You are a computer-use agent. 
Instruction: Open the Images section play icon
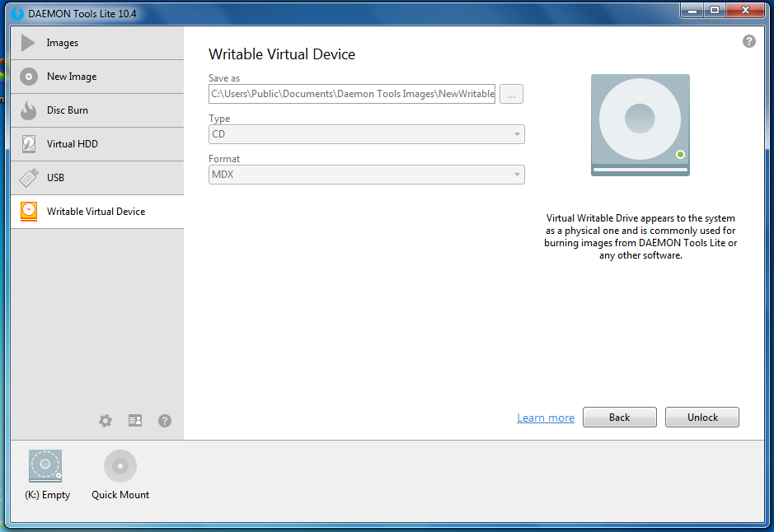click(x=28, y=43)
